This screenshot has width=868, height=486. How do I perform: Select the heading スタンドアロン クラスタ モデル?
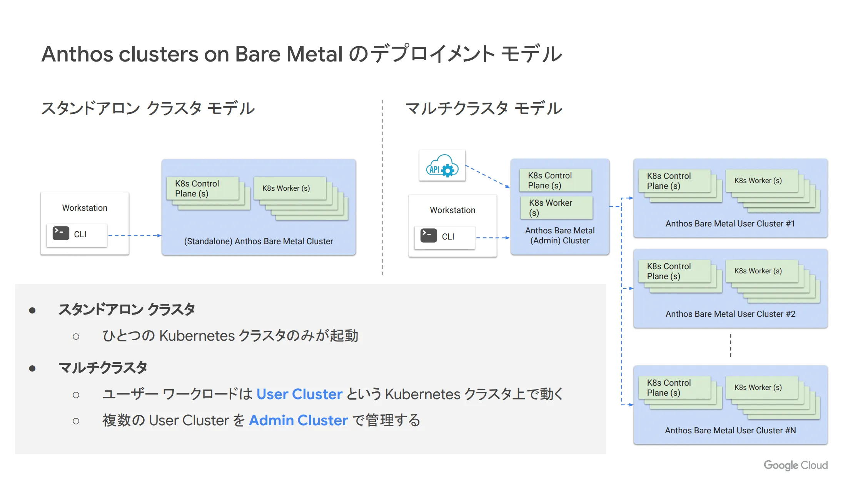[x=148, y=108]
